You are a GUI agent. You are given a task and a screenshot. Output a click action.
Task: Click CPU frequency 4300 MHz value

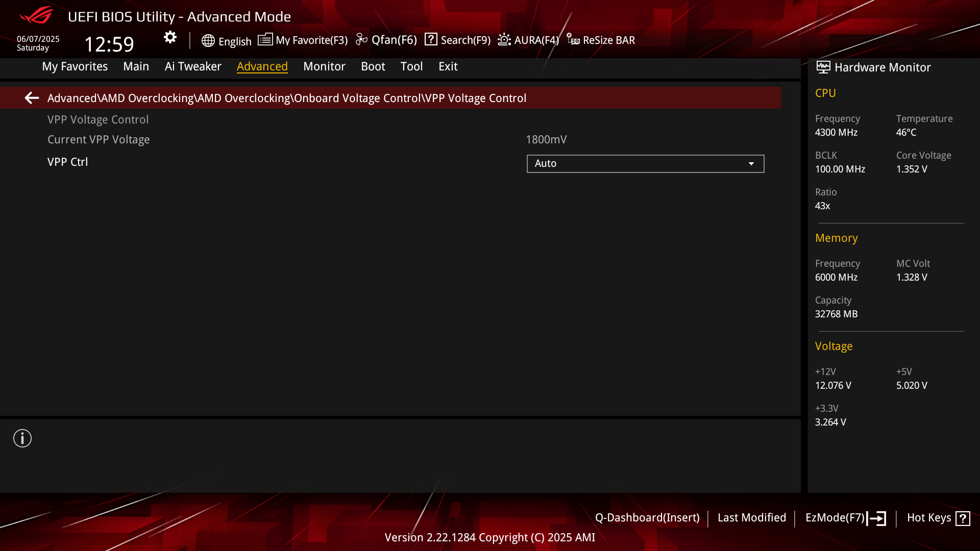[x=836, y=133]
